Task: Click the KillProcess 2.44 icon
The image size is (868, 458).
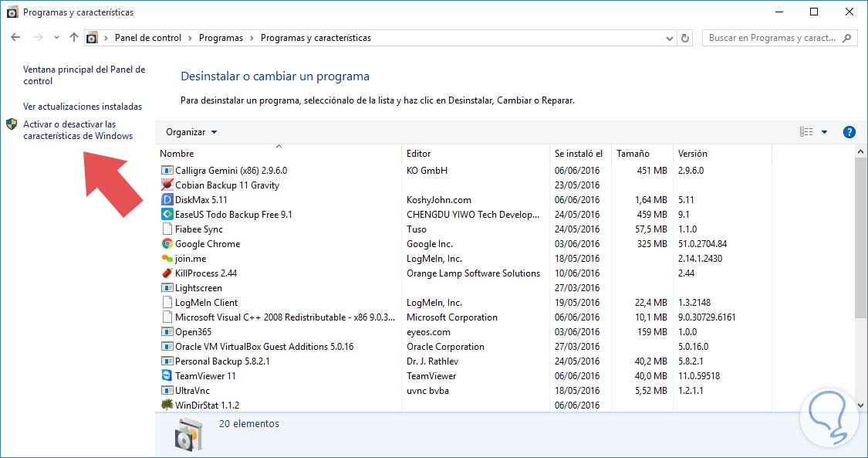Action: [x=167, y=273]
